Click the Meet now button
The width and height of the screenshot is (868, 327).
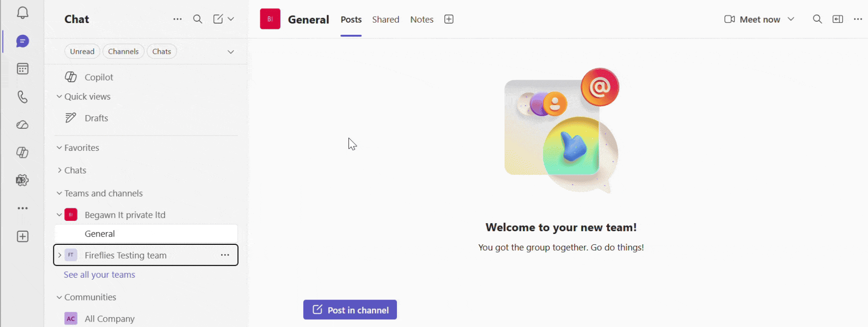click(x=752, y=19)
